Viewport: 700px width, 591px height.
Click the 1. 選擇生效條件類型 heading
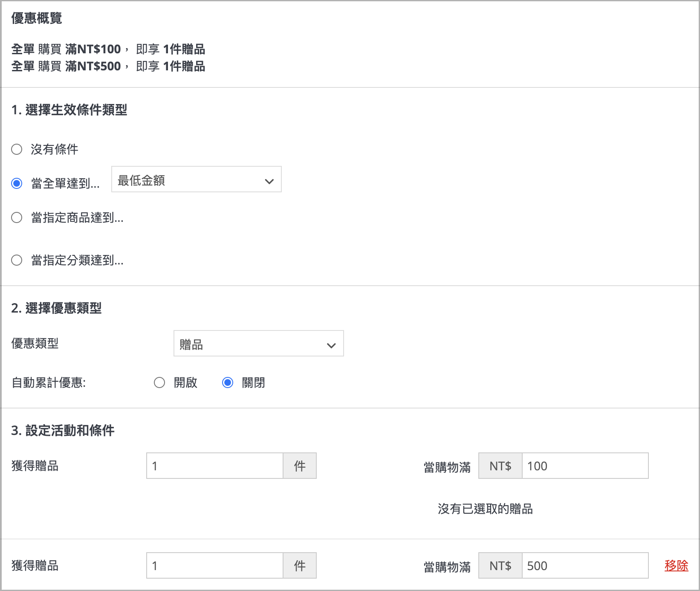(x=69, y=110)
